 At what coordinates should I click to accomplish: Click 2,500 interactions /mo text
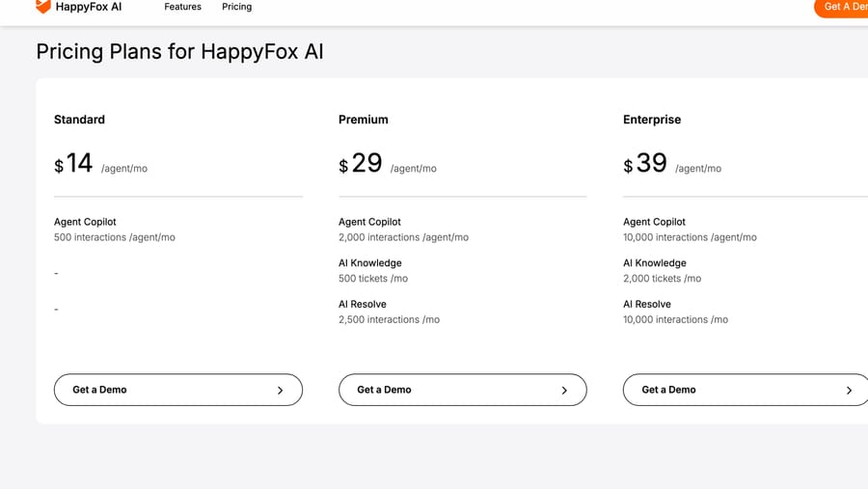(390, 319)
